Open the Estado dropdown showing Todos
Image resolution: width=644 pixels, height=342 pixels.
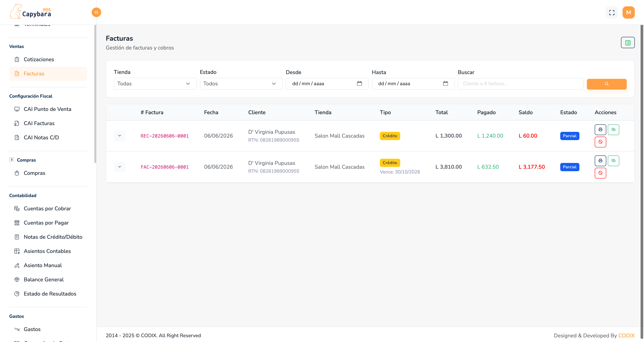point(241,84)
